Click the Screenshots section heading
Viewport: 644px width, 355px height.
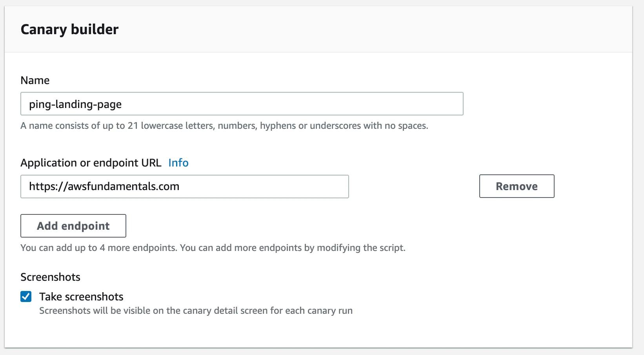pos(50,277)
